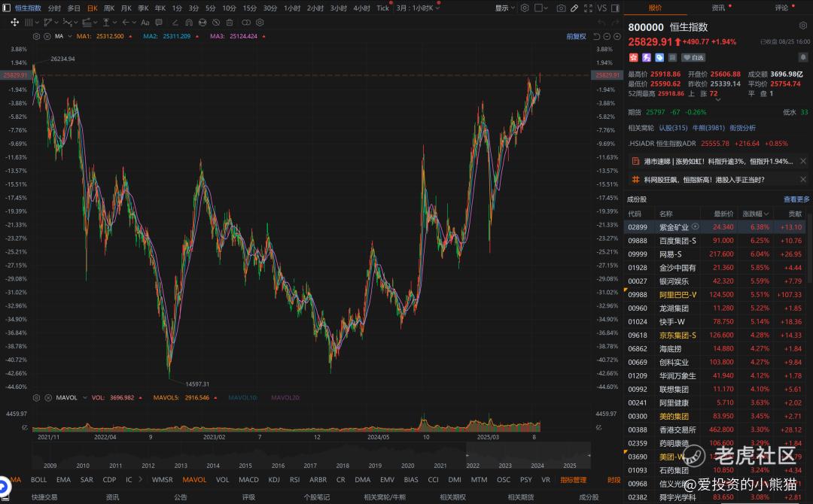Click the left handle of year range selector
This screenshot has height=504, width=813.
tap(467, 455)
